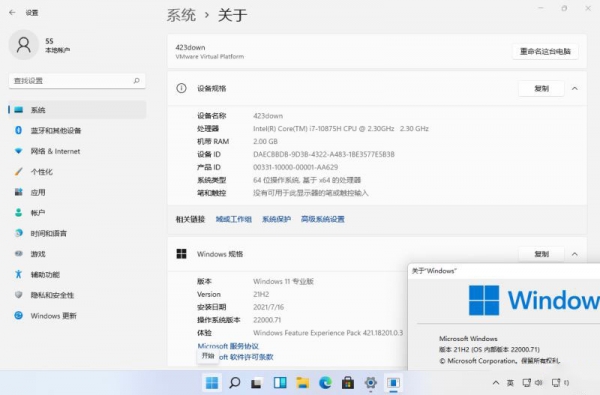Launch File Explorer from the taskbar

click(302, 382)
